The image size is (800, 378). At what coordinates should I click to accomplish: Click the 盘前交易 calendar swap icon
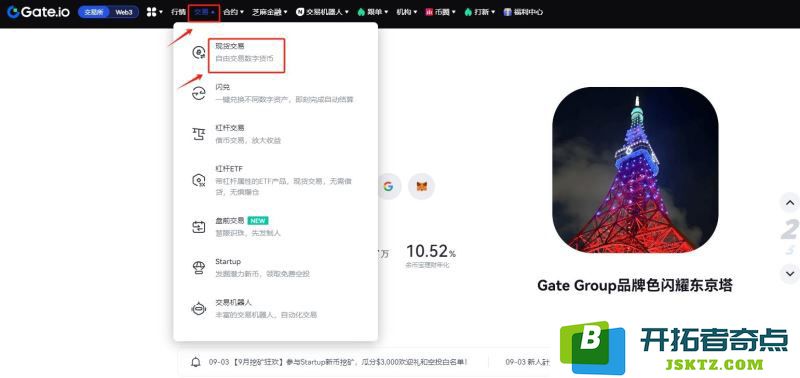click(x=198, y=227)
